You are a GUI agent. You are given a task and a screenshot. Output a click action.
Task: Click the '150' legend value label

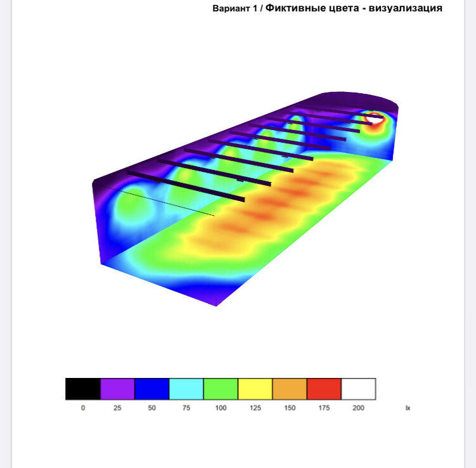pos(290,408)
